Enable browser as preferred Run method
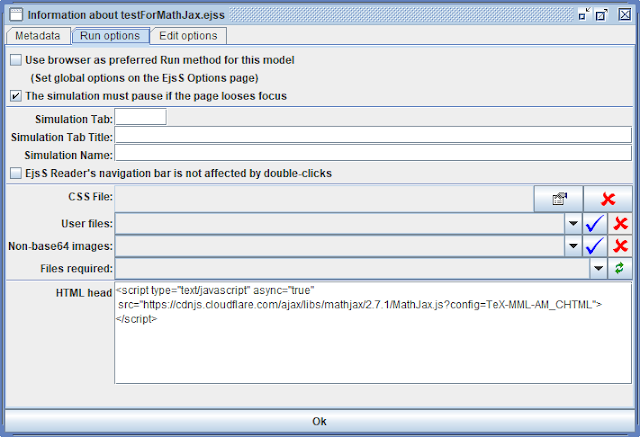The height and width of the screenshot is (437, 640). tap(16, 60)
